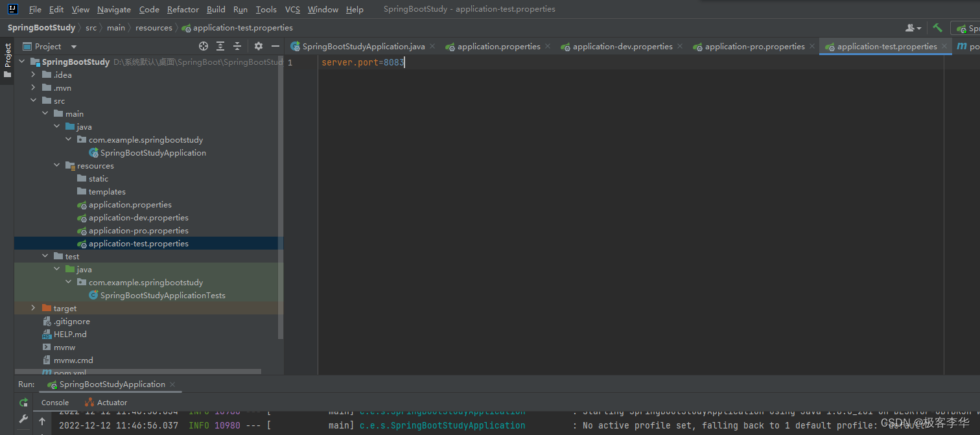
Task: Open the Navigate menu
Action: tap(114, 10)
